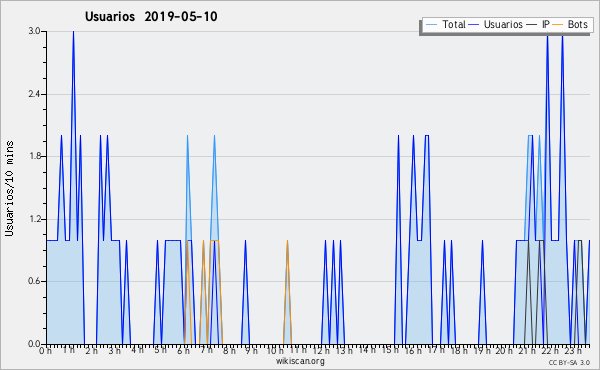The width and height of the screenshot is (600, 370).
Task: Click the orange Bots legend line
Action: click(558, 25)
